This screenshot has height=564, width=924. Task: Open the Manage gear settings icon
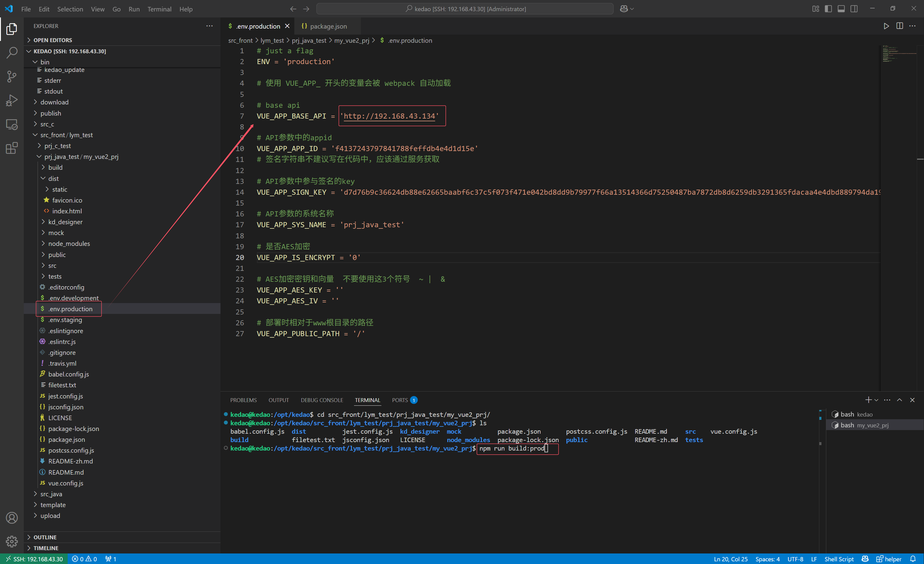point(12,541)
